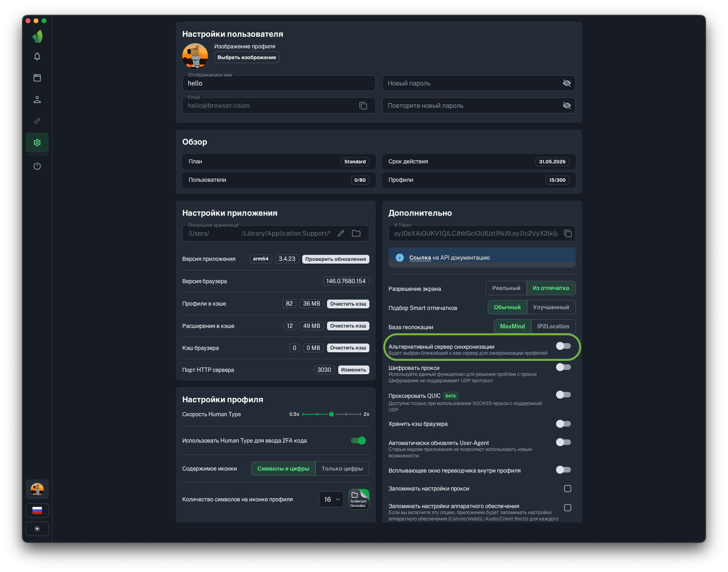Click the power icon in sidebar

click(37, 166)
